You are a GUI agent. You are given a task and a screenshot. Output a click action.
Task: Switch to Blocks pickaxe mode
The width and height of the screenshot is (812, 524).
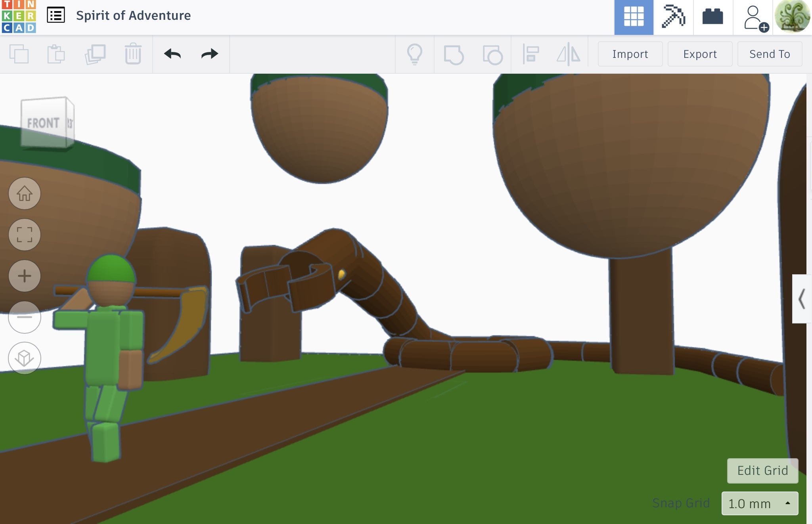(x=673, y=17)
